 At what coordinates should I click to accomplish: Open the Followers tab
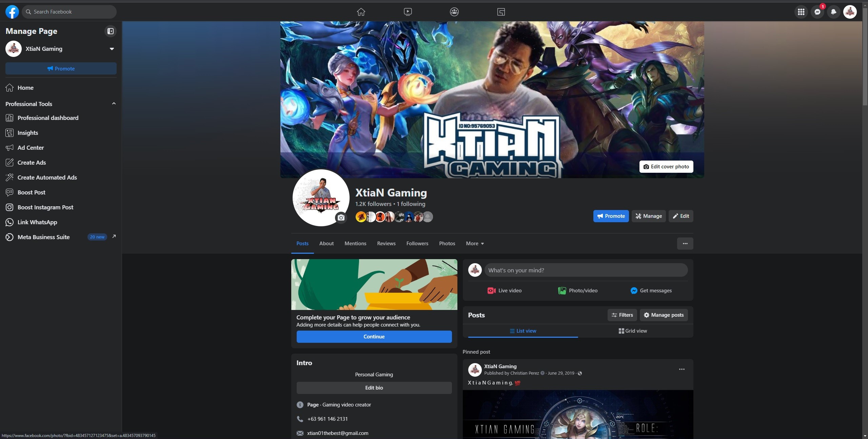(417, 244)
